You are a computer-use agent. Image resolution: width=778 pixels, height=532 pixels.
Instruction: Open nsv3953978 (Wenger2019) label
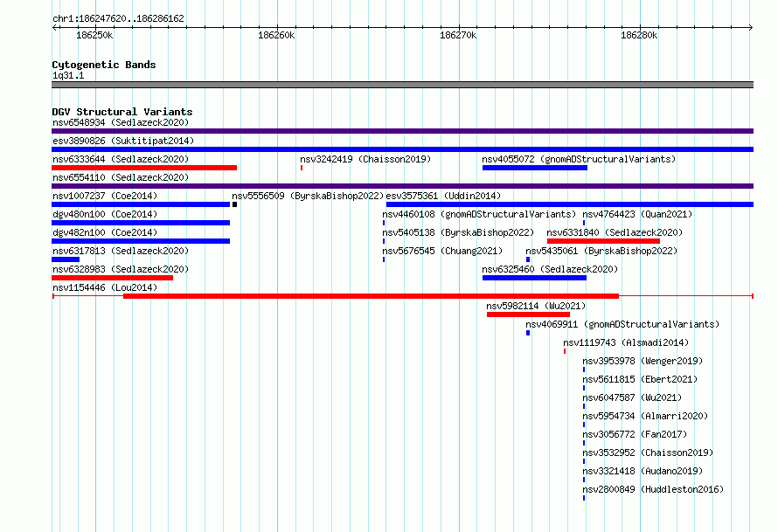tap(643, 361)
